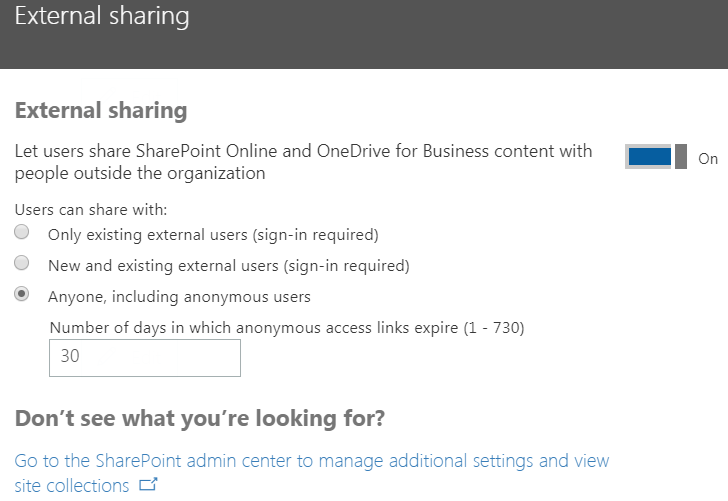Click the 'External sharing' title in the dark header
The height and width of the screenshot is (501, 728).
point(101,17)
